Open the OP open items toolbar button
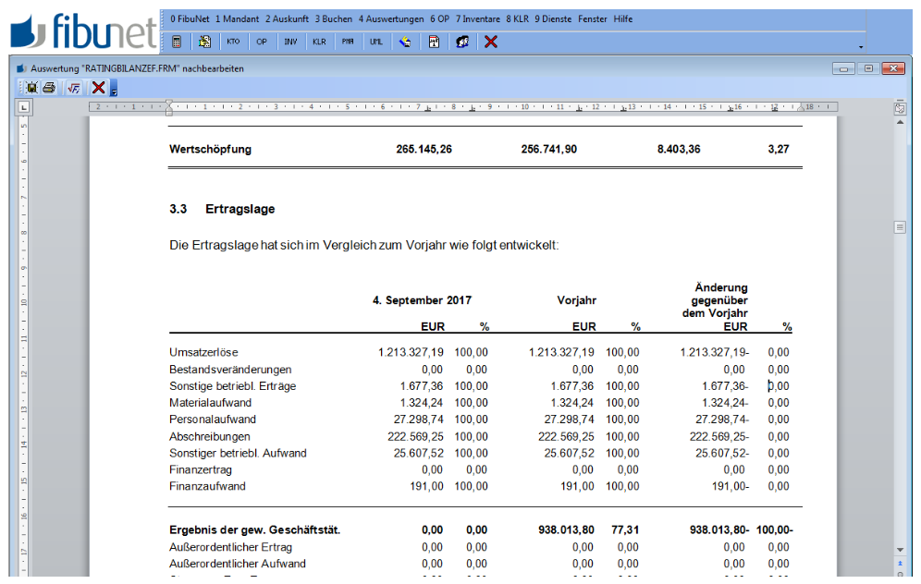Image resolution: width=921 pixels, height=584 pixels. pos(262,42)
